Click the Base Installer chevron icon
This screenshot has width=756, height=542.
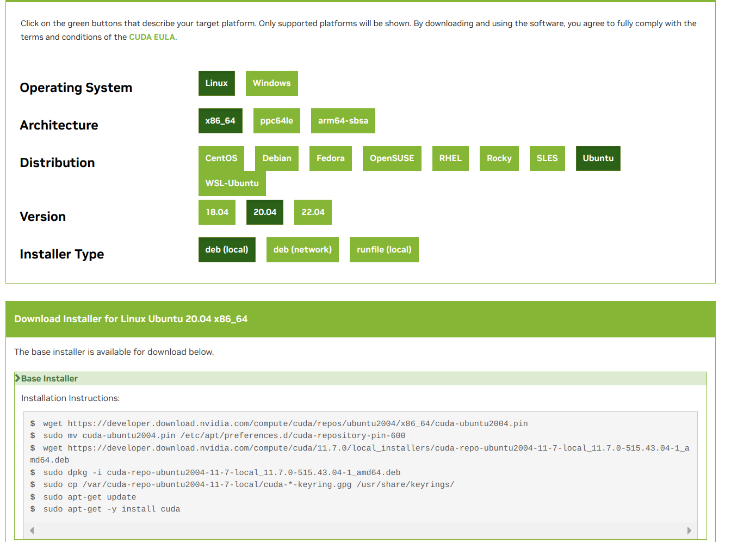tap(17, 378)
